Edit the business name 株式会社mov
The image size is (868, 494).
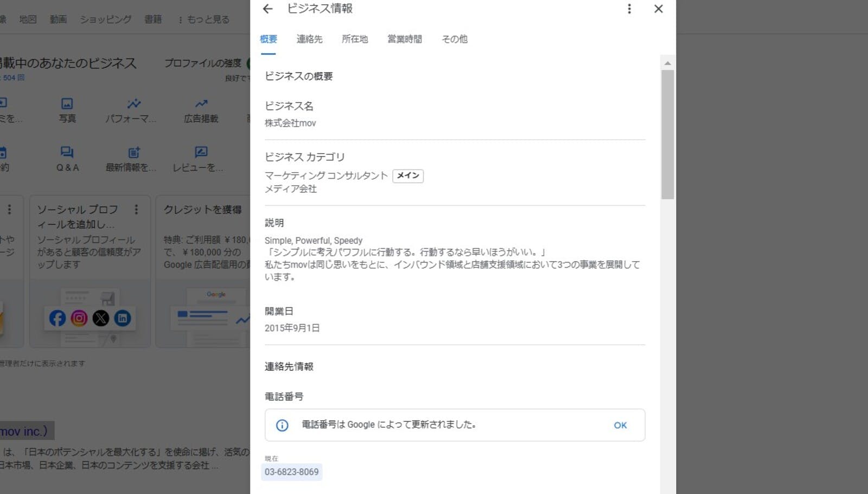click(x=290, y=123)
